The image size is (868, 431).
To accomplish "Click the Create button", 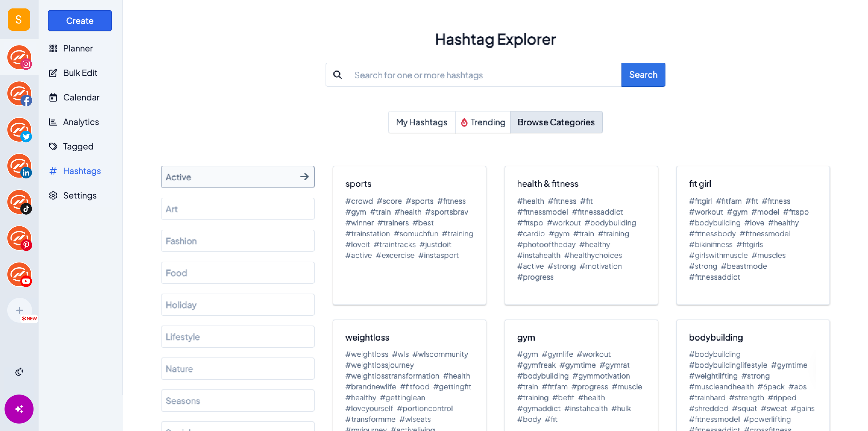I will click(x=80, y=20).
